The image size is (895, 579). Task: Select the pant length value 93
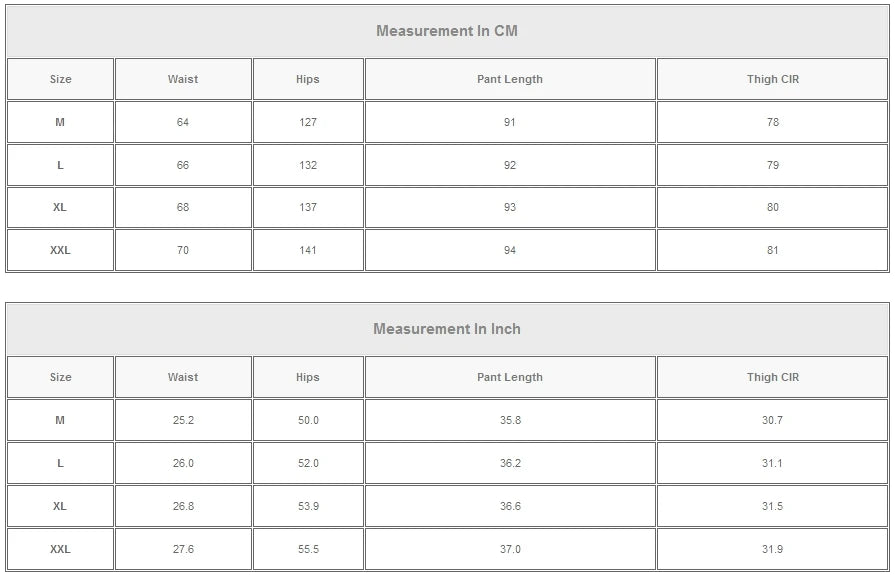(x=510, y=207)
